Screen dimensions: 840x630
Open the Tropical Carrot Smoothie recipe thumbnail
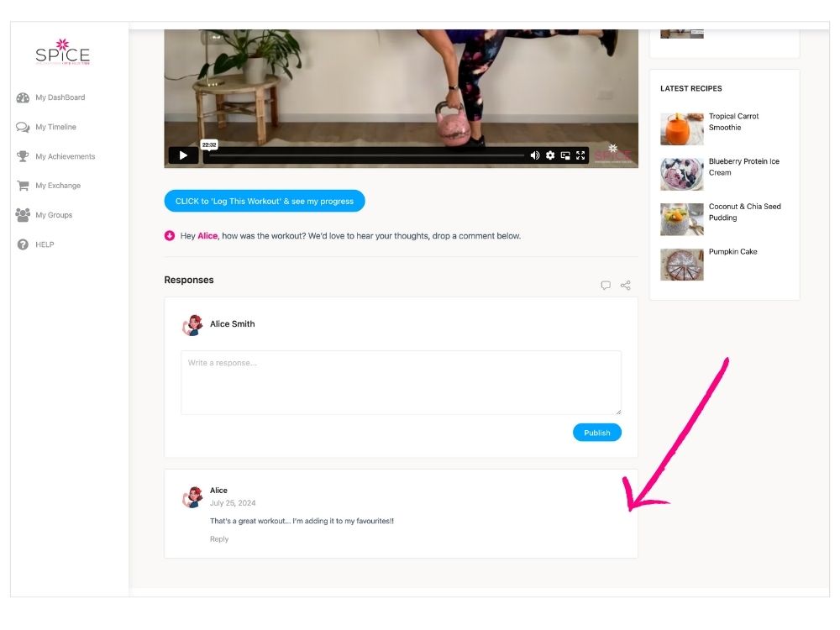(681, 129)
